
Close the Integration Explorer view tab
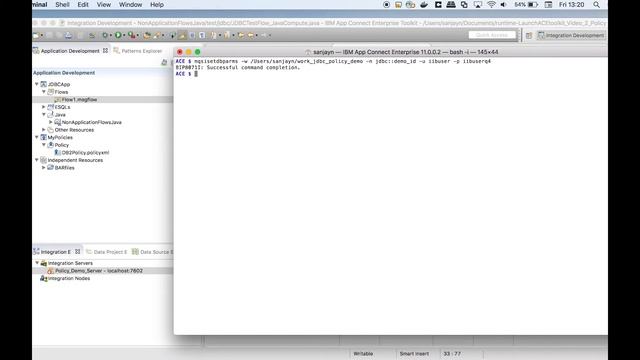(77, 252)
